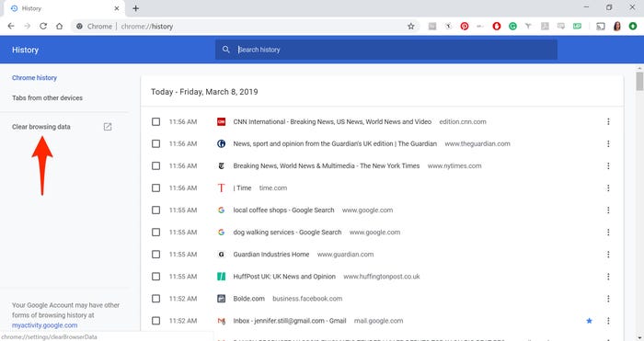644x341 pixels.
Task: Check the Guardian UK edition entry checkbox
Action: coord(156,144)
